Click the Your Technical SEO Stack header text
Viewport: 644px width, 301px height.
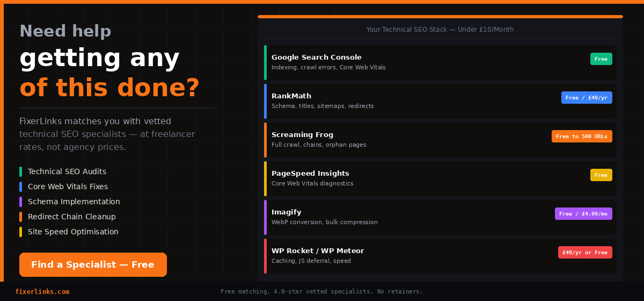coord(440,30)
